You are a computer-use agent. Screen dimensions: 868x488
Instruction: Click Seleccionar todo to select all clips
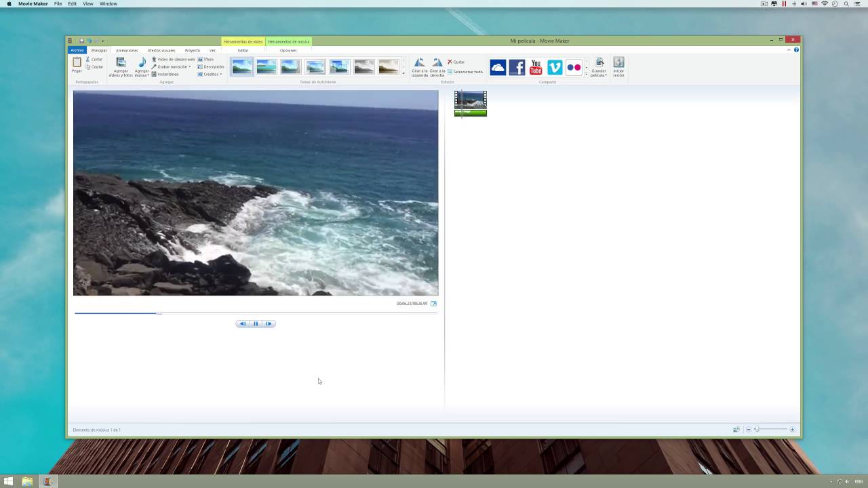click(x=466, y=71)
